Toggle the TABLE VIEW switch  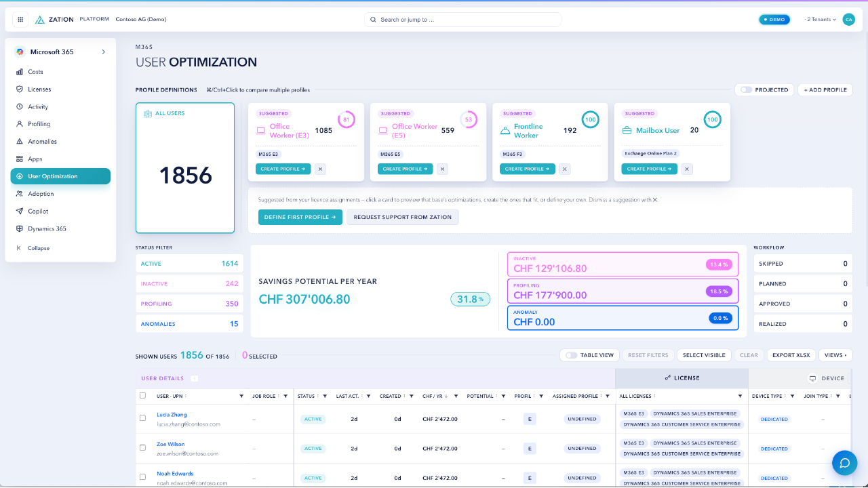[572, 355]
